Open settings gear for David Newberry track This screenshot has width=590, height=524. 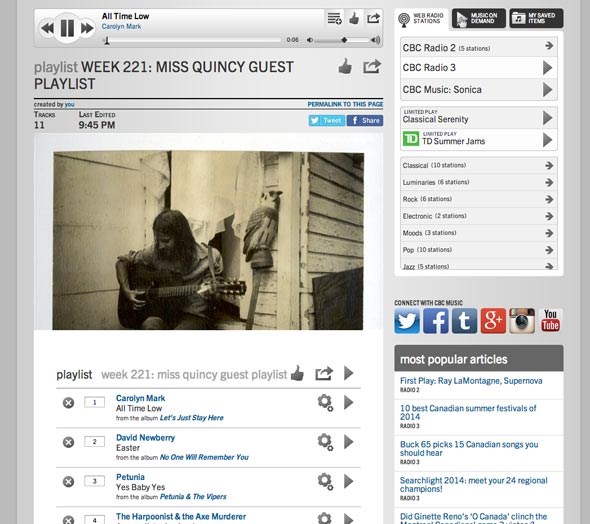point(325,442)
